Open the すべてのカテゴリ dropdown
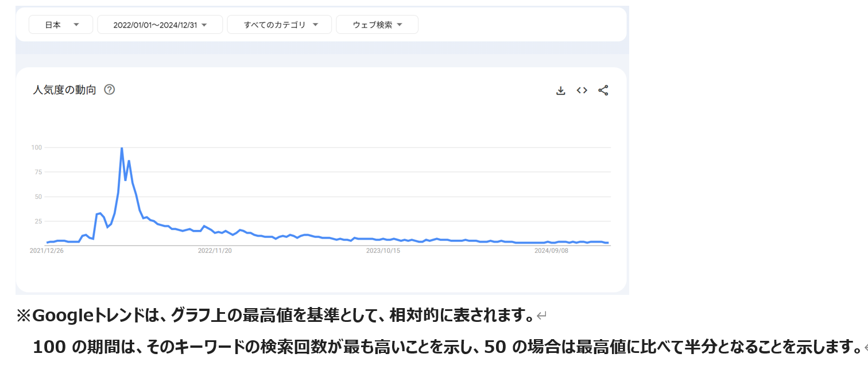 click(x=279, y=25)
